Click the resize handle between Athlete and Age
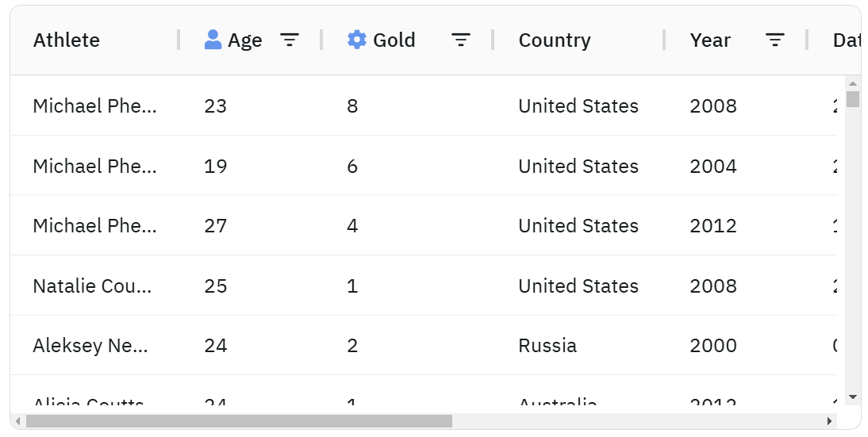The height and width of the screenshot is (437, 868). tap(179, 40)
